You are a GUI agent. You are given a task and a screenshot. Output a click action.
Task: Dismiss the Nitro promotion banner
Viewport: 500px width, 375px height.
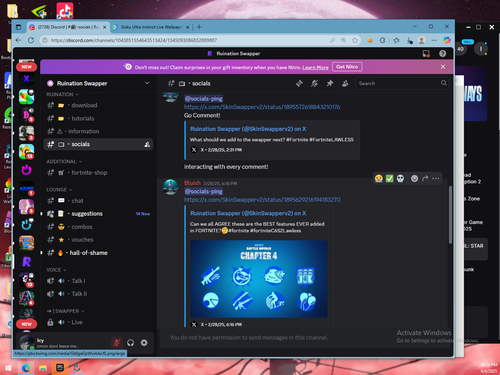coord(443,67)
